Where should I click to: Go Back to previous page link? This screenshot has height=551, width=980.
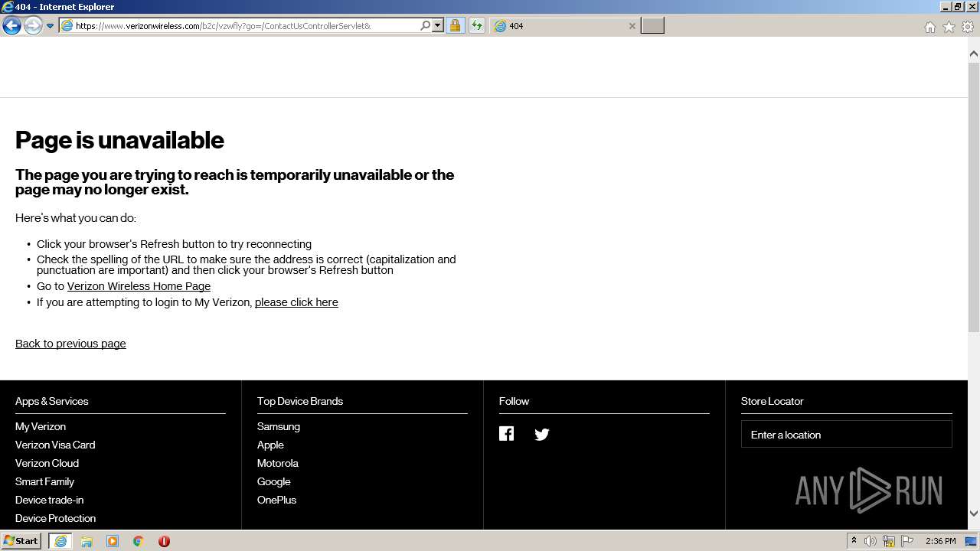[x=70, y=344]
